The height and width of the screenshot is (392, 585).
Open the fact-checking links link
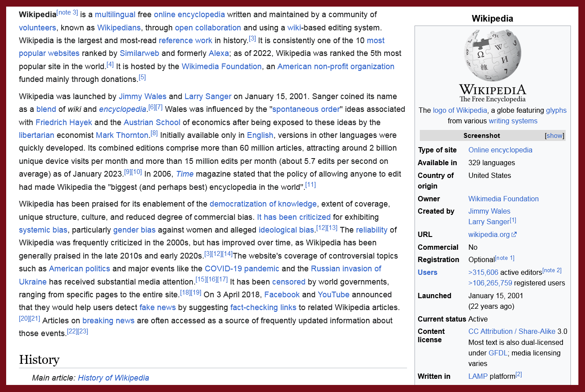[x=263, y=307]
